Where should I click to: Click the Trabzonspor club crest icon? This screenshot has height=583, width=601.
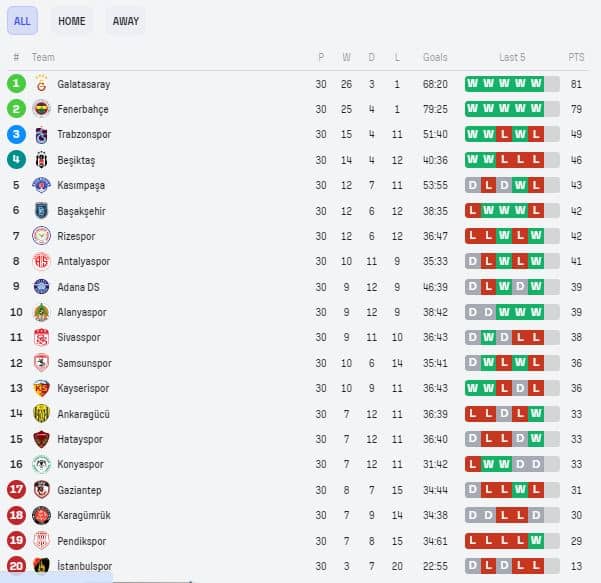(x=41, y=135)
